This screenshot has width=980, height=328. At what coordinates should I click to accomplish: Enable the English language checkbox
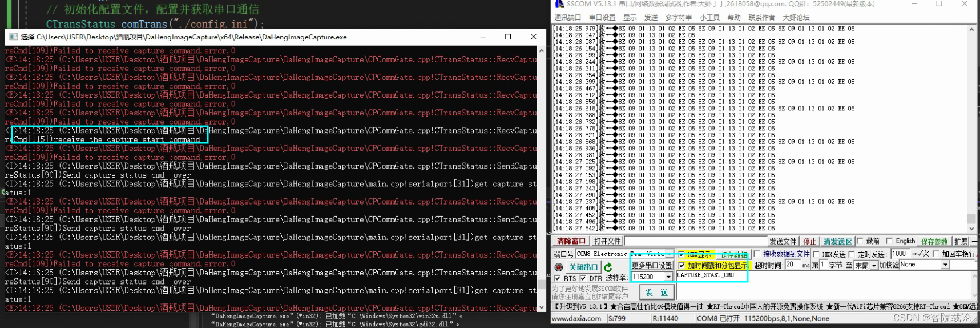[889, 241]
